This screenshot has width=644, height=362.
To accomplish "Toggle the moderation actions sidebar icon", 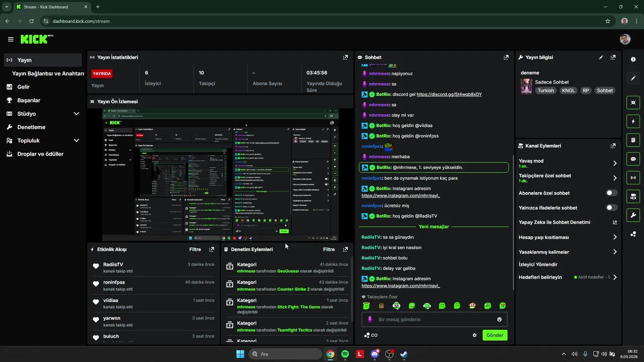I will click(x=633, y=196).
